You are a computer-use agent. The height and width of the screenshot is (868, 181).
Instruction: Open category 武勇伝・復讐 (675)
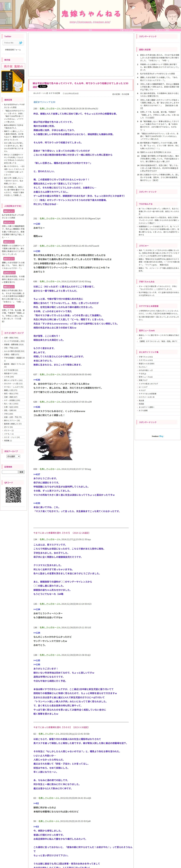pos(11,354)
